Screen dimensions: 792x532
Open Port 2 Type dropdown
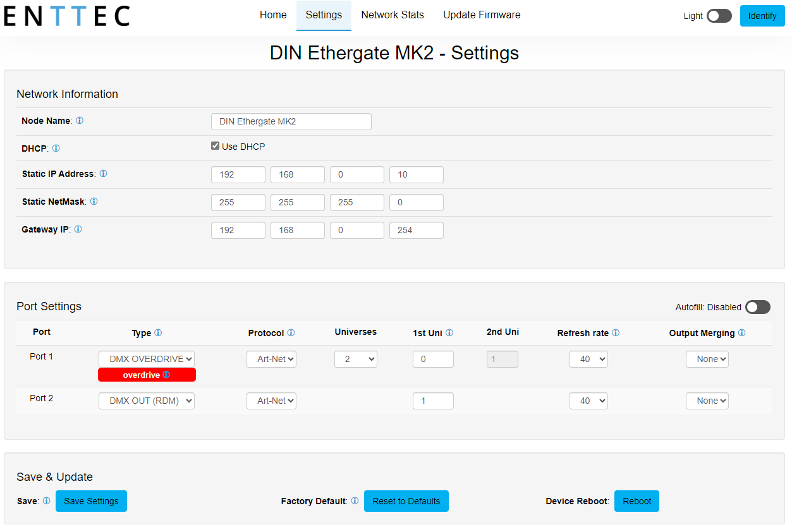tap(147, 401)
